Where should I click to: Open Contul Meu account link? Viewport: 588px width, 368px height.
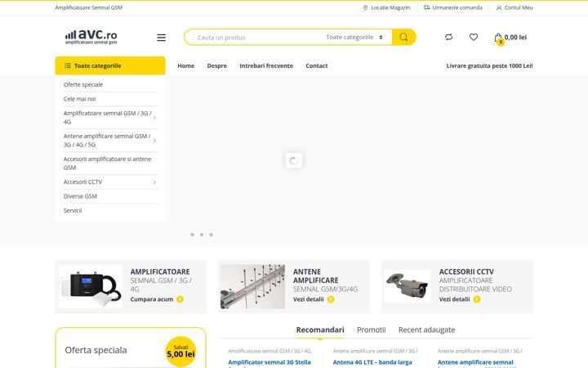coord(514,7)
